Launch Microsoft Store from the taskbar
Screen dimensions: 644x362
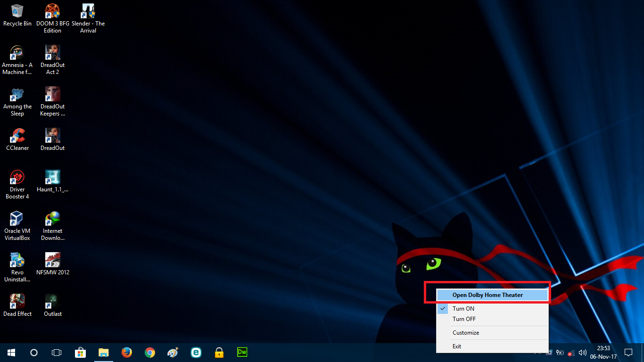(x=80, y=352)
